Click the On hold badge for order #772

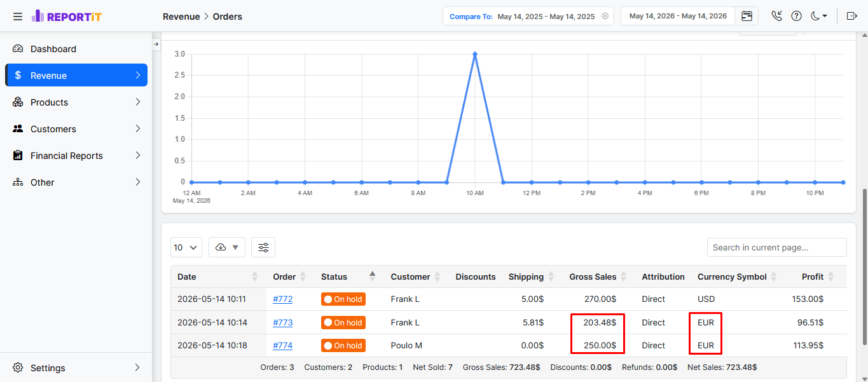click(343, 299)
